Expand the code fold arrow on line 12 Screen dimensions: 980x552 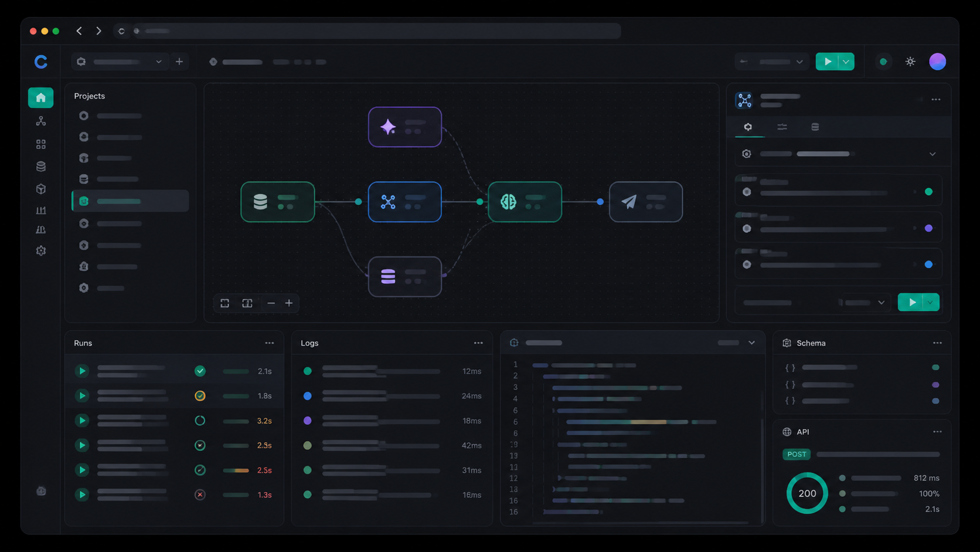tap(559, 478)
